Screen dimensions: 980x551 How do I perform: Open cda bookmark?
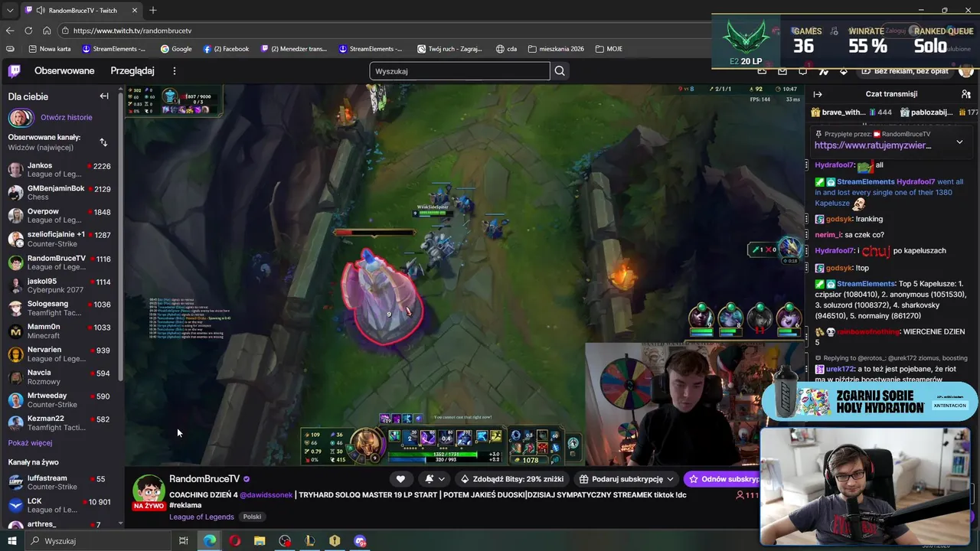point(506,49)
